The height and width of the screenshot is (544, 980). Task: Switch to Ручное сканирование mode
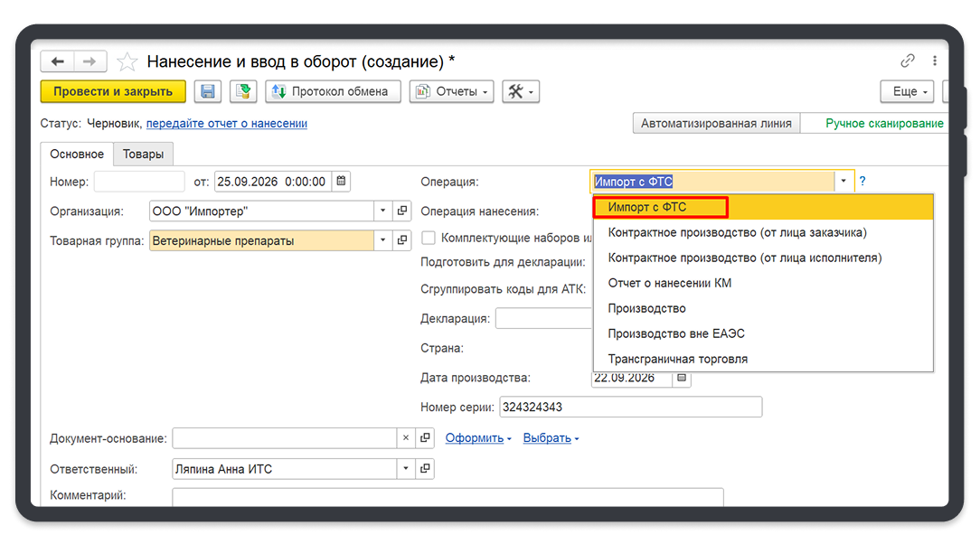(884, 124)
